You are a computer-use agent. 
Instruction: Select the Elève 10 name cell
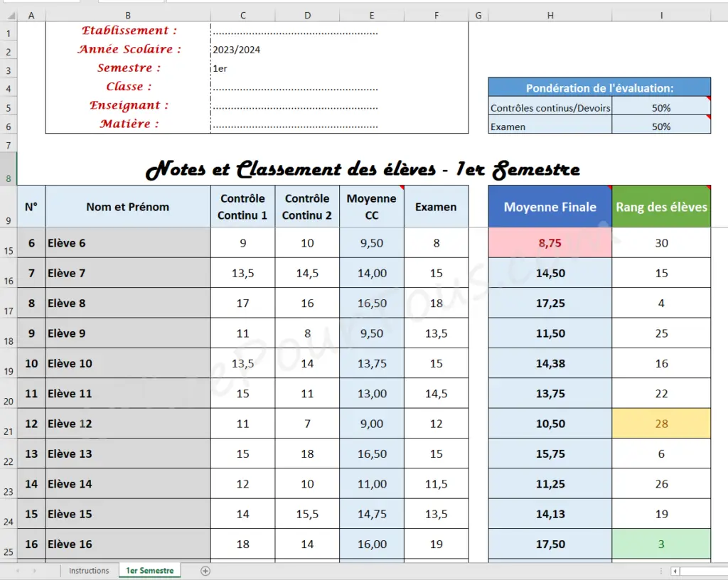click(128, 363)
